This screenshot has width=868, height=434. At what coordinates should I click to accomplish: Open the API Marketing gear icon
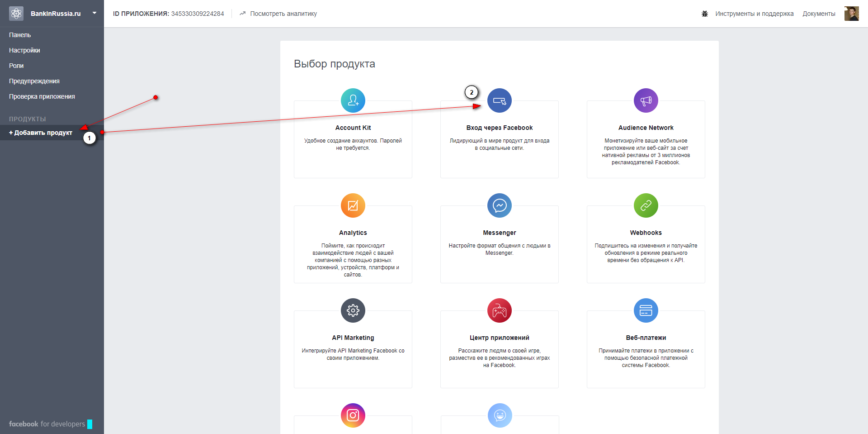point(353,310)
